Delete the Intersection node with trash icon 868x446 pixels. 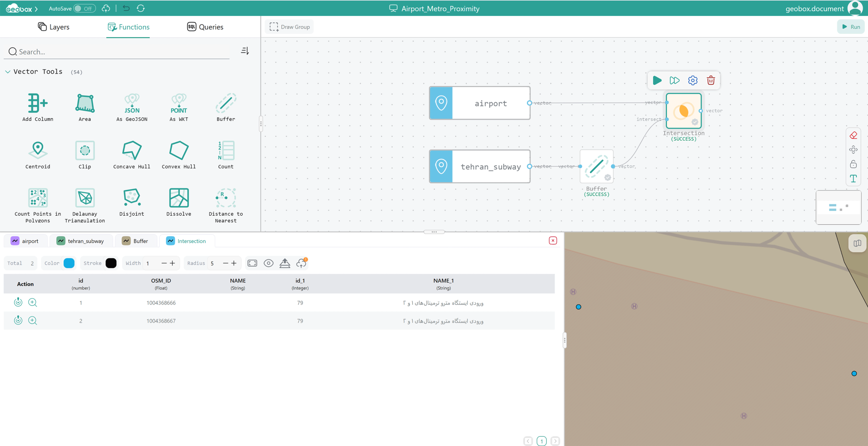click(711, 80)
